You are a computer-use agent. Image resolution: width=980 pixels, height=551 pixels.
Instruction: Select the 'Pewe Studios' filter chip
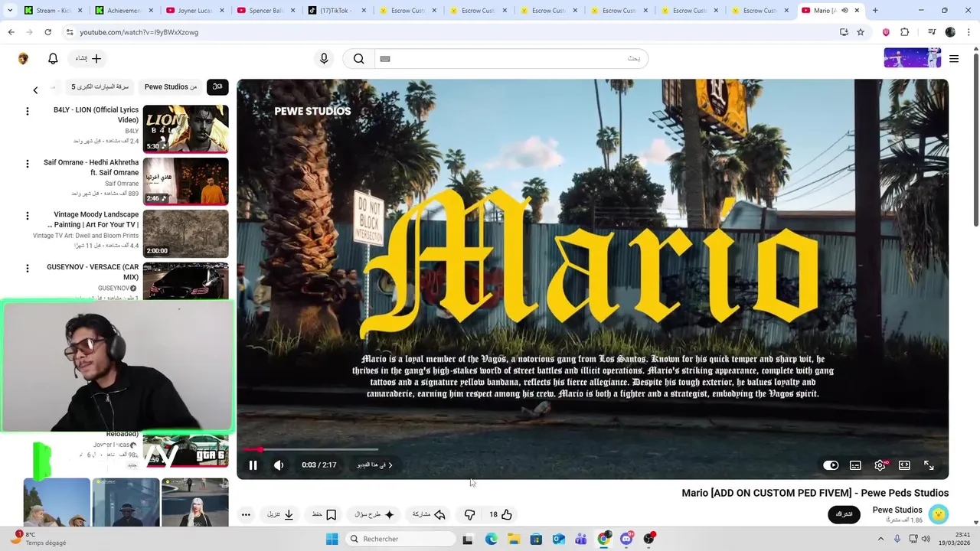click(171, 86)
